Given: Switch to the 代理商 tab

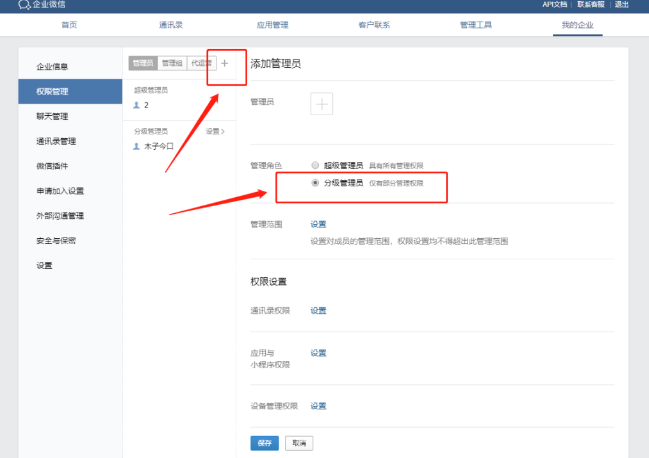Looking at the screenshot, I should pos(201,63).
